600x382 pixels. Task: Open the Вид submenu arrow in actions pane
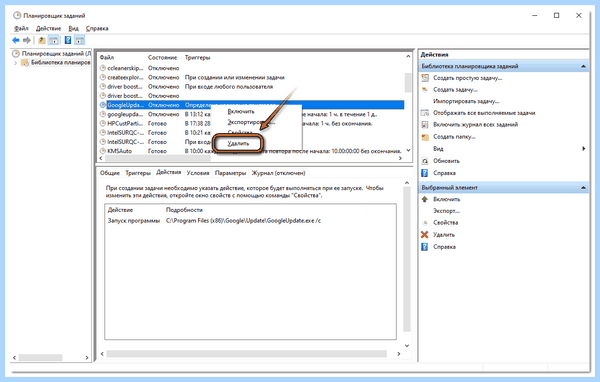click(584, 149)
